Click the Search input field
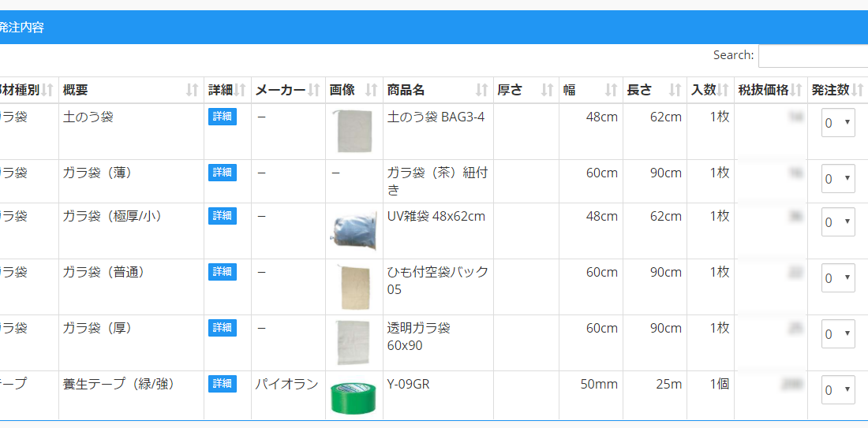Image resolution: width=868 pixels, height=428 pixels. click(813, 56)
